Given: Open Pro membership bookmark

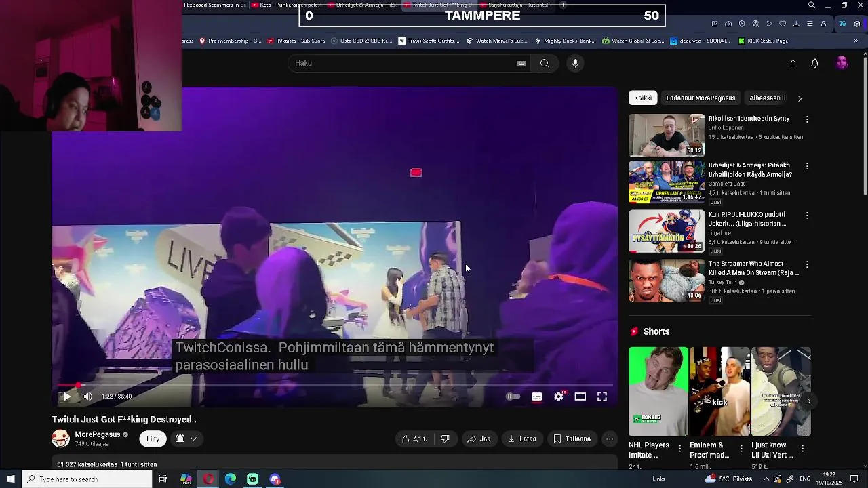Looking at the screenshot, I should [231, 41].
